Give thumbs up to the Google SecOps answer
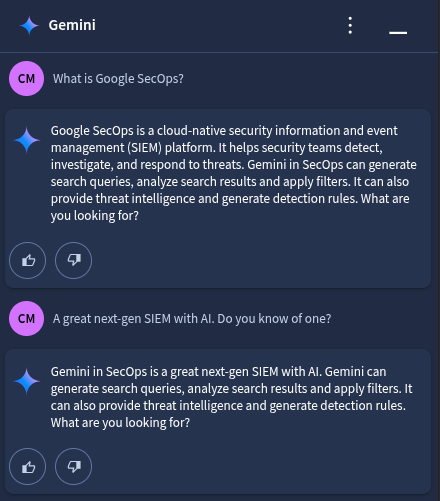440x501 pixels. point(27,260)
